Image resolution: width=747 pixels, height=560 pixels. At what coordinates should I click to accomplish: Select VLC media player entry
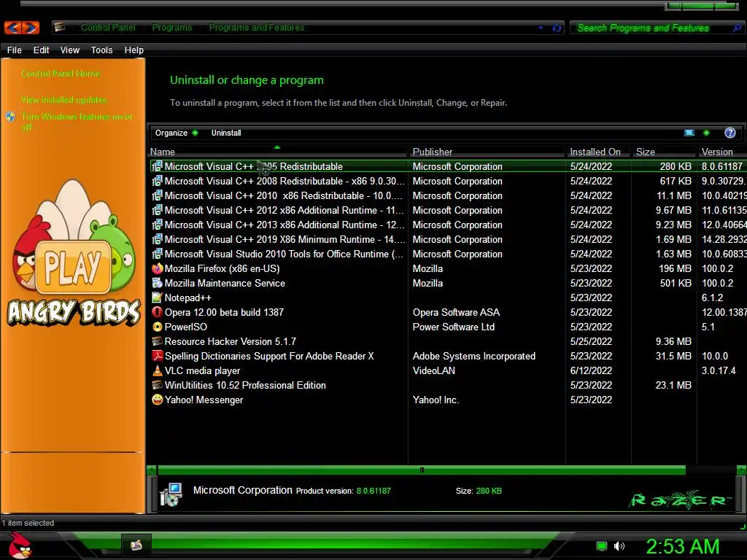tap(203, 370)
